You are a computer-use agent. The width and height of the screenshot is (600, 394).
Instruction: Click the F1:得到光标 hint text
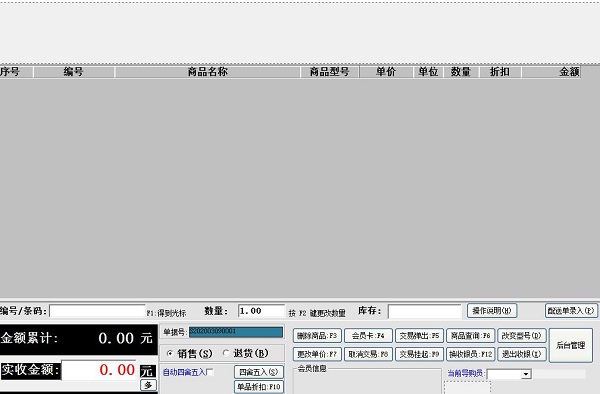166,313
